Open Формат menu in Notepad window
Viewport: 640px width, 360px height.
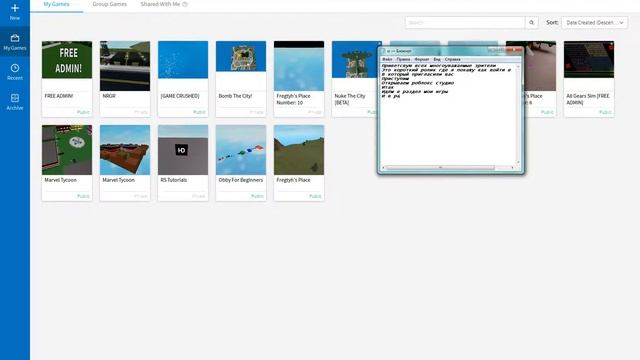pyautogui.click(x=422, y=60)
